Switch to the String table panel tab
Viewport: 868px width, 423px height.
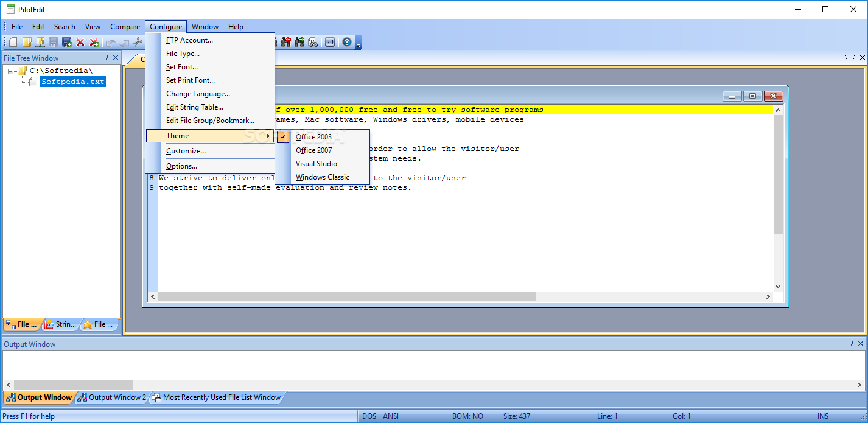[61, 324]
